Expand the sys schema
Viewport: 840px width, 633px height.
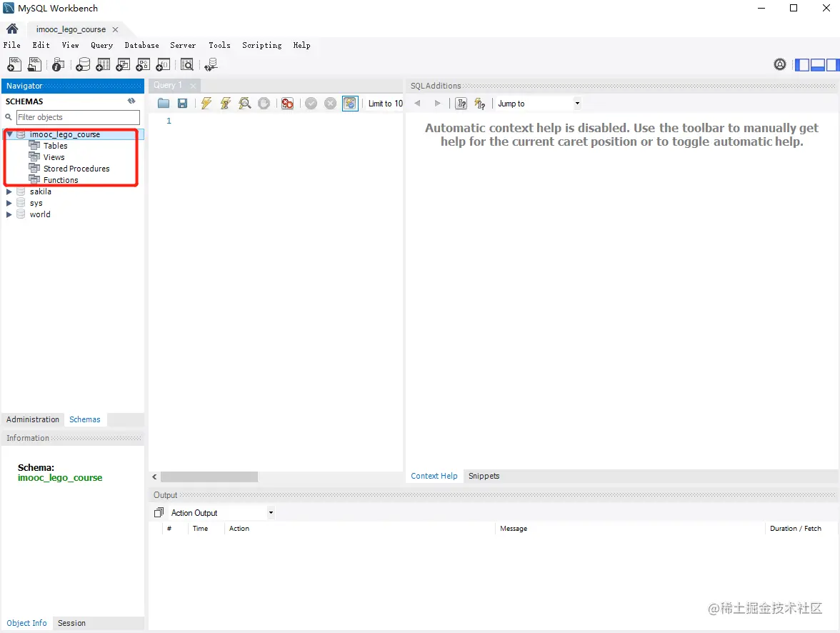[9, 203]
